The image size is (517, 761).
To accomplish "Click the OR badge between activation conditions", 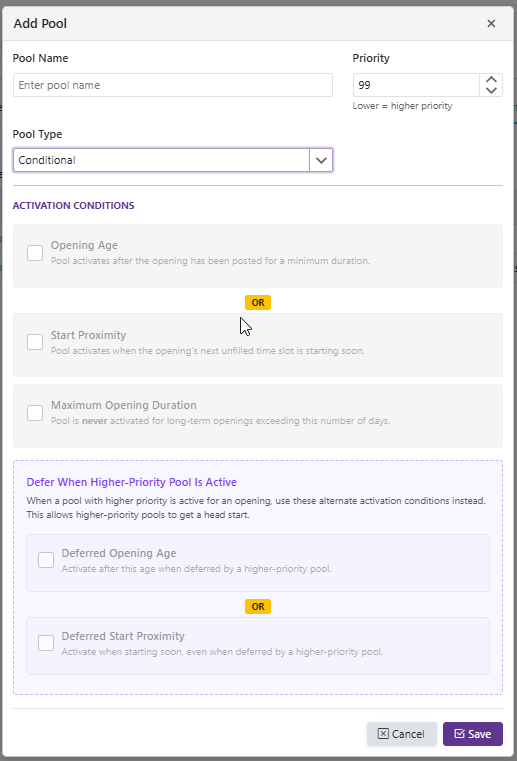I will [x=258, y=302].
